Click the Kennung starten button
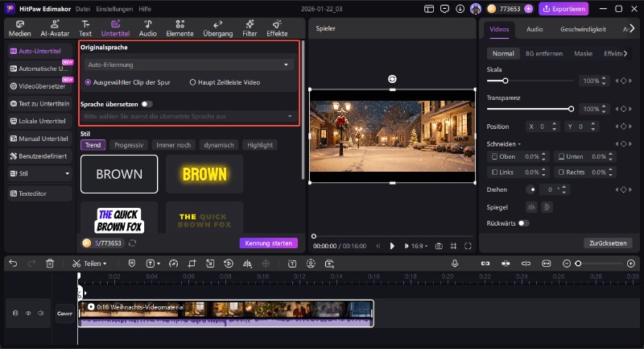 tap(269, 243)
